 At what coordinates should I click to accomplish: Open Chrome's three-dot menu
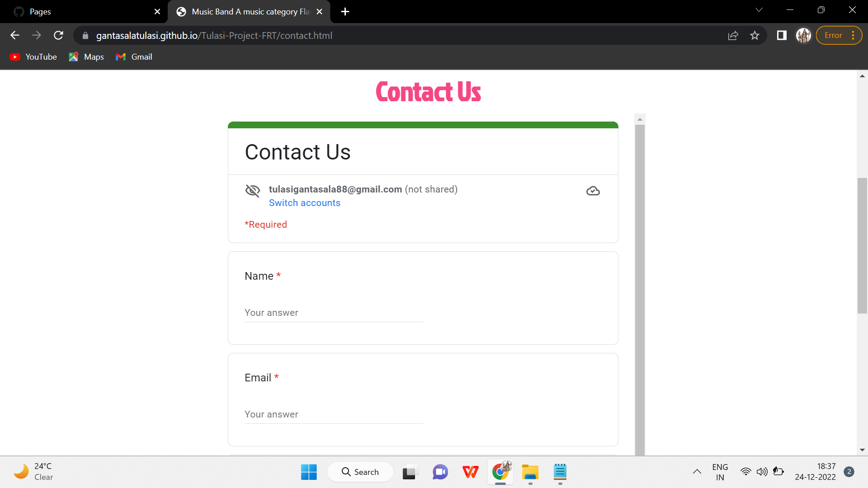point(853,35)
